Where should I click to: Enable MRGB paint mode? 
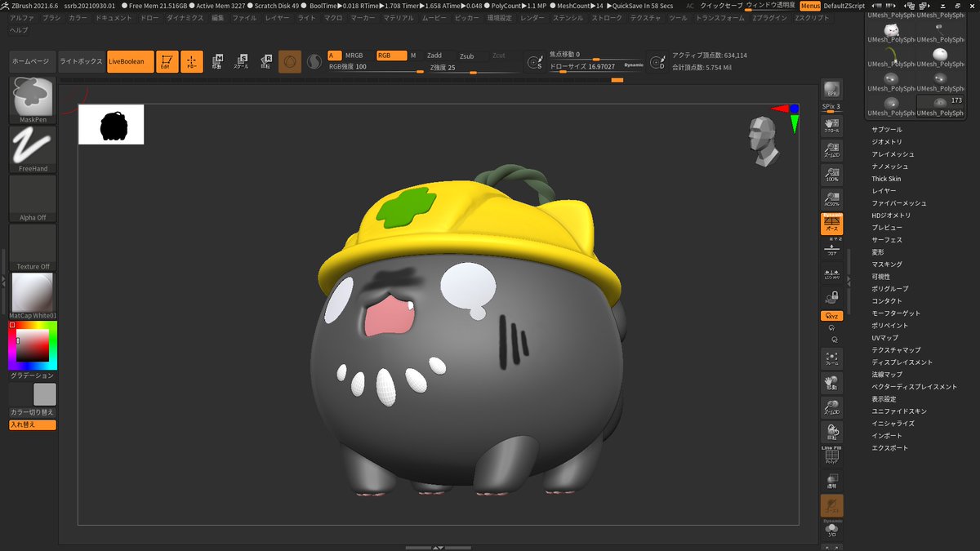[x=354, y=56]
